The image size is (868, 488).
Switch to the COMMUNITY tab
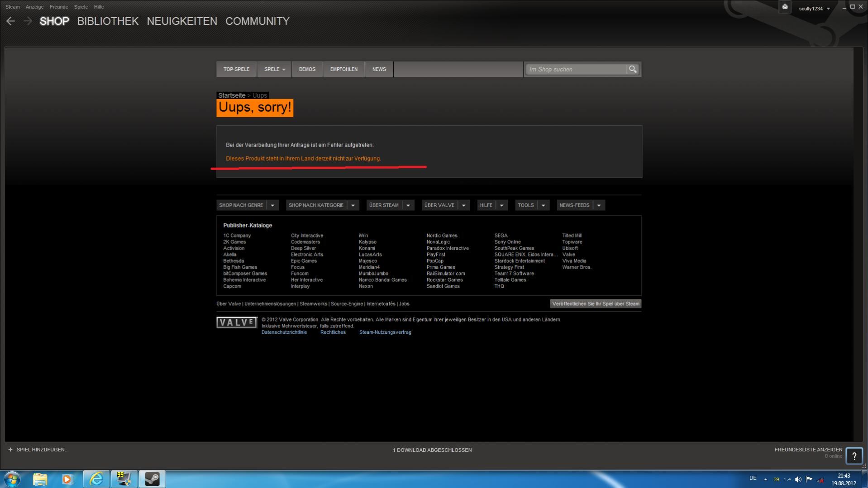pos(258,21)
